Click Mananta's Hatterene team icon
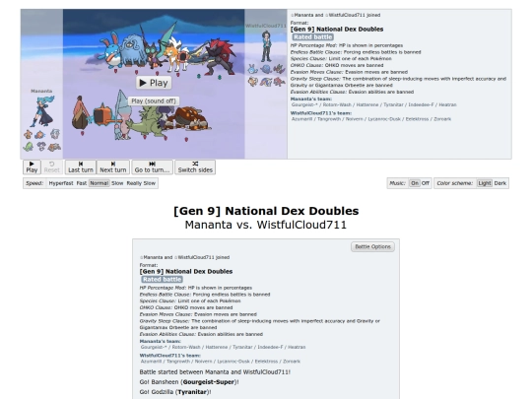The width and height of the screenshot is (532, 399). click(x=54, y=134)
